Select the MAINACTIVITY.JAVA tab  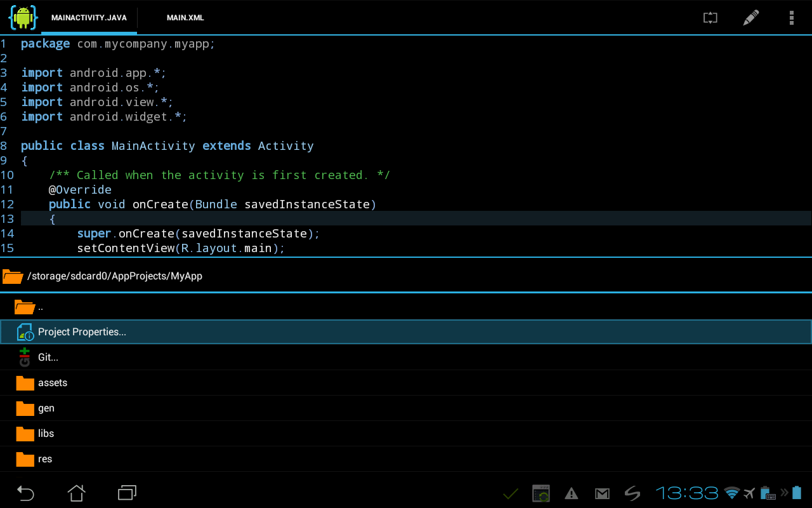(x=89, y=18)
